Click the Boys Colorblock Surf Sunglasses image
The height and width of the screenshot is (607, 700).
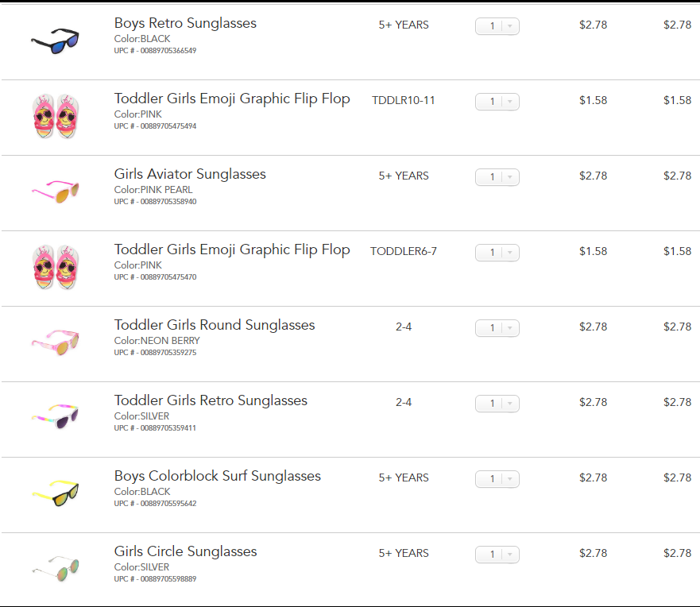(x=55, y=493)
